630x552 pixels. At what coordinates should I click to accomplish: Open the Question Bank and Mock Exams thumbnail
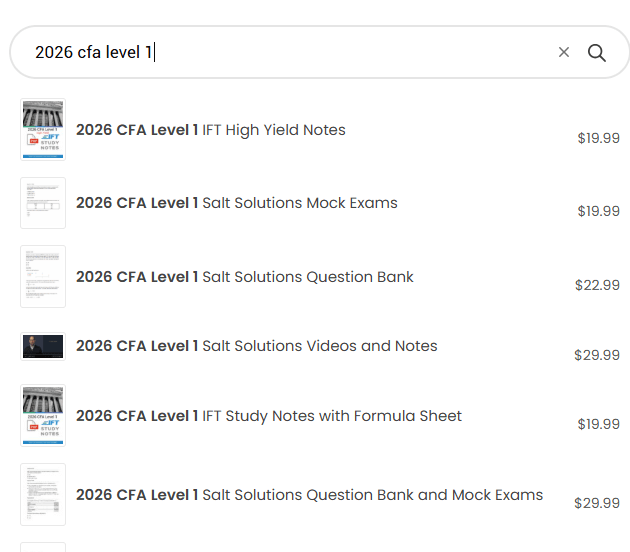click(43, 494)
